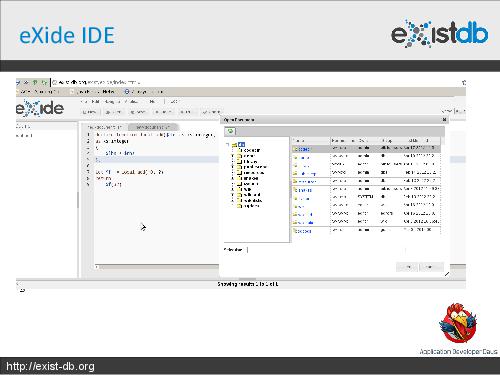Viewport: 500px width, 375px height.
Task: Click the http://exist-db.org text on slide footer
Action: coord(50,366)
